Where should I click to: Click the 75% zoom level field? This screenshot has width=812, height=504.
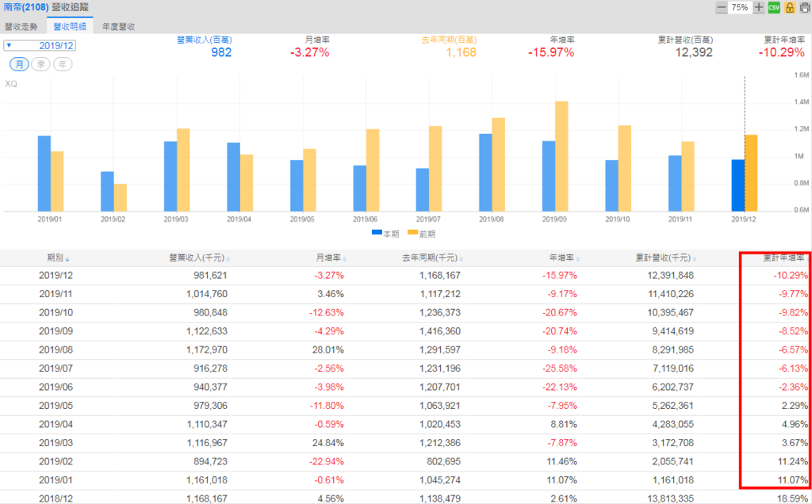[x=740, y=7]
